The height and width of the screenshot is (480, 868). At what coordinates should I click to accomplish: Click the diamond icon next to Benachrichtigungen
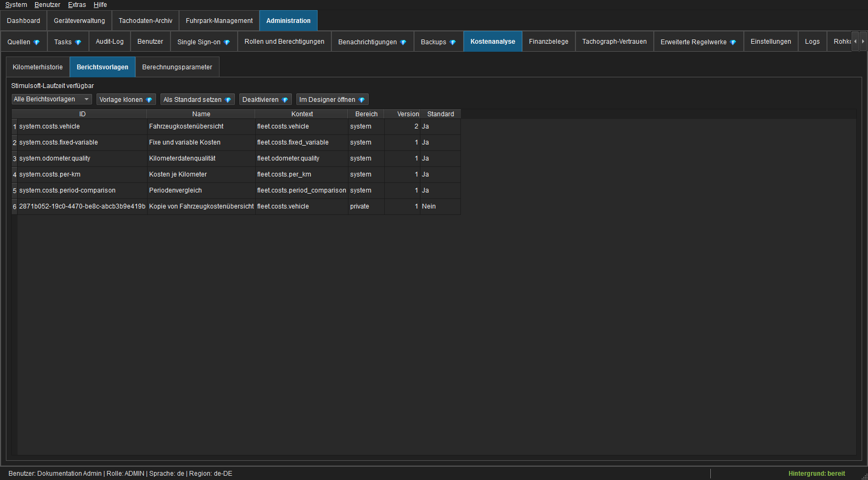pos(403,42)
